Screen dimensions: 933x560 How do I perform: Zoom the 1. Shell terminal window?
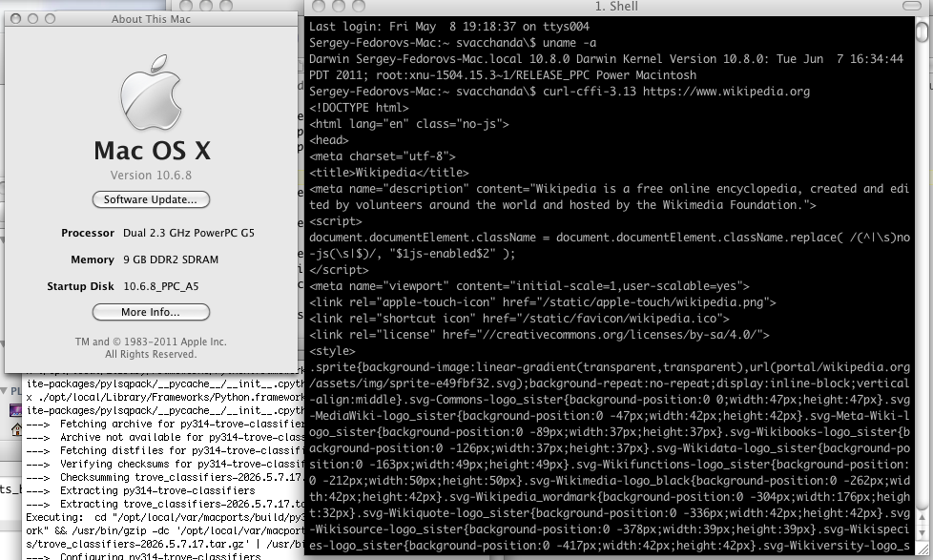point(358,6)
